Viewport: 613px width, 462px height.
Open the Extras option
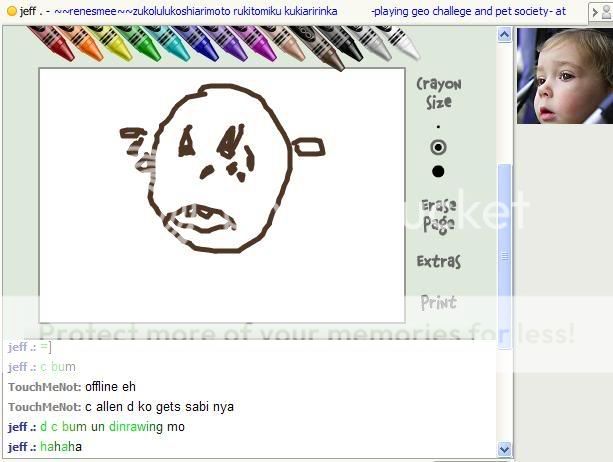(x=439, y=261)
